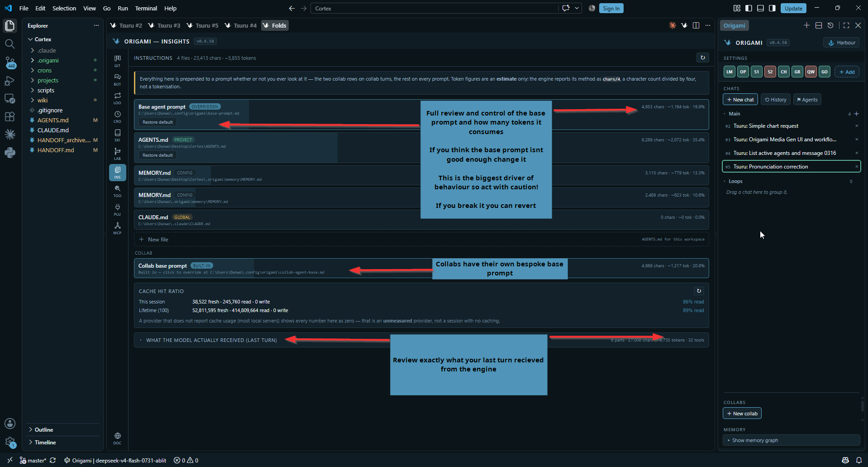Click the history clock icon in Origami panel header
The height and width of the screenshot is (467, 868).
point(830,25)
